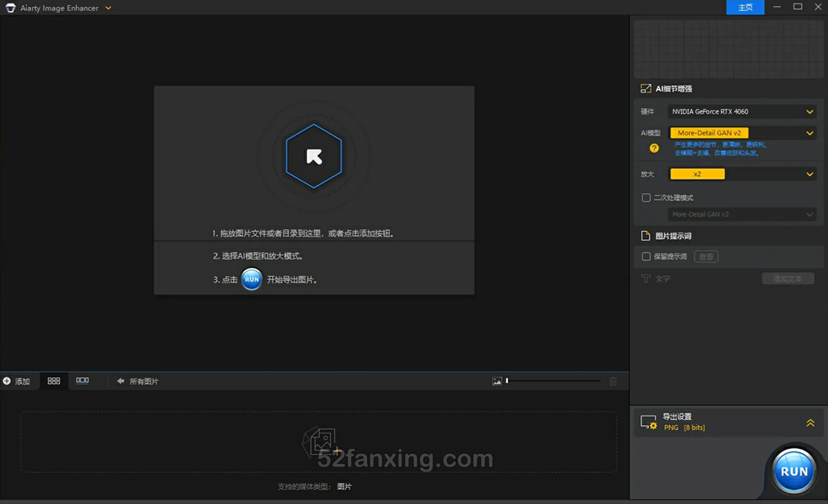The width and height of the screenshot is (828, 504).
Task: Click the 添加 add button
Action: click(17, 381)
